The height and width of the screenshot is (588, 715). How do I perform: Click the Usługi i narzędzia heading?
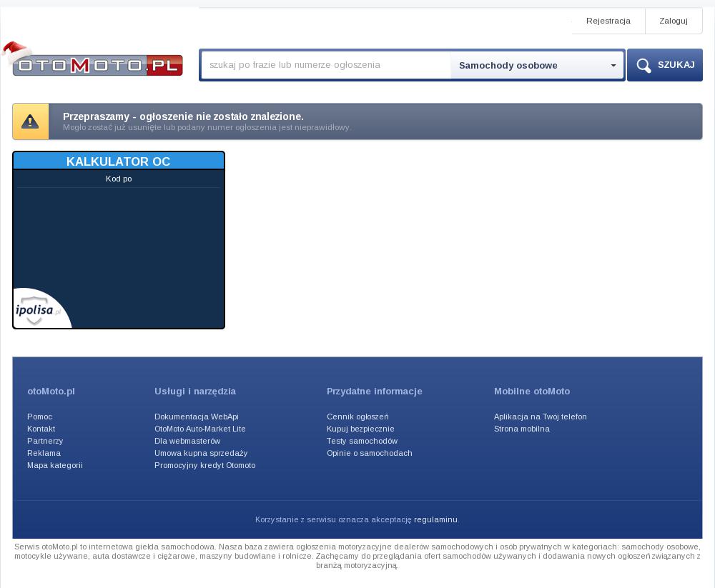pyautogui.click(x=195, y=391)
